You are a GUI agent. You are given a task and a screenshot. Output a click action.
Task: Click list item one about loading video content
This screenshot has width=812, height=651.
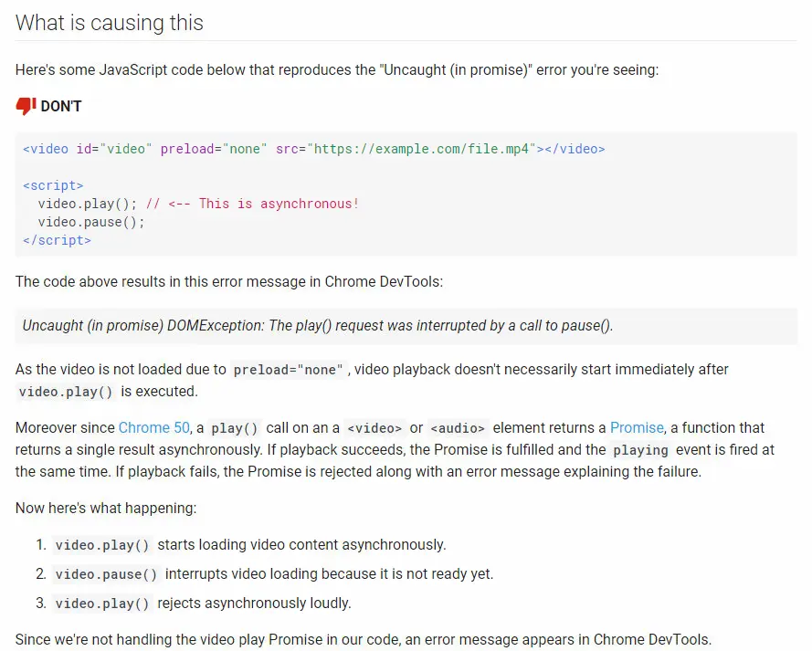point(301,545)
